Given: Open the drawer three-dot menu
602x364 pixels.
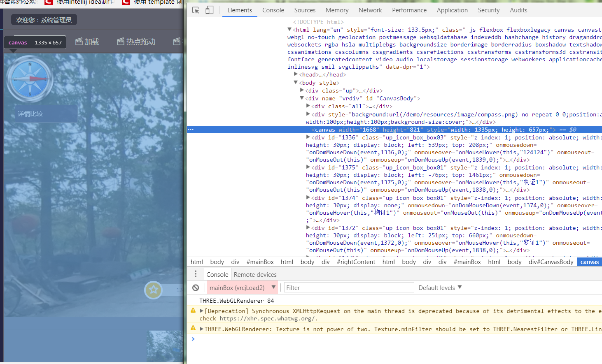Looking at the screenshot, I should point(196,274).
